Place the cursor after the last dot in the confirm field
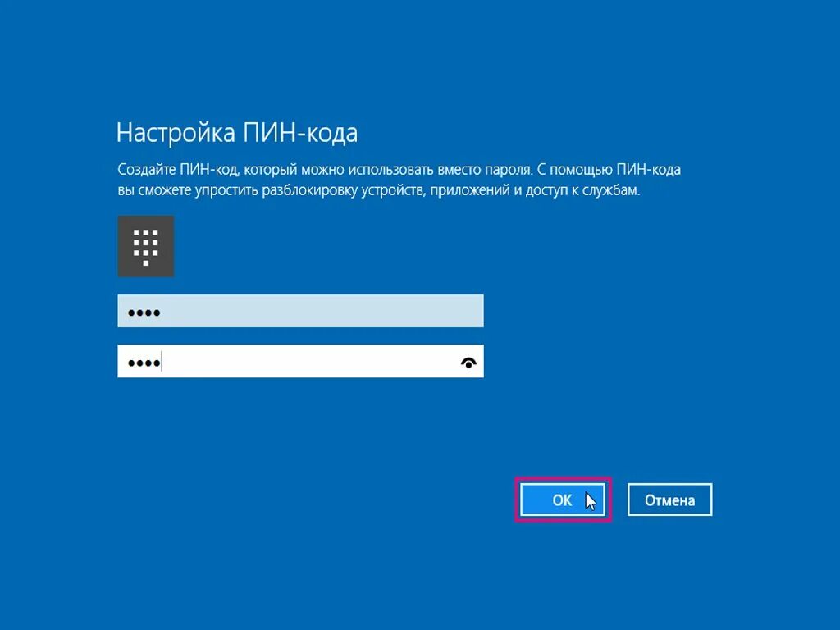Screen dimensions: 840x630 coord(162,362)
